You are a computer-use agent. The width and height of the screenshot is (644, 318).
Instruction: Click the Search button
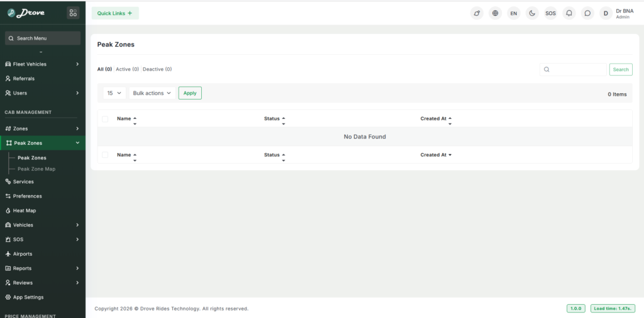[x=620, y=69]
